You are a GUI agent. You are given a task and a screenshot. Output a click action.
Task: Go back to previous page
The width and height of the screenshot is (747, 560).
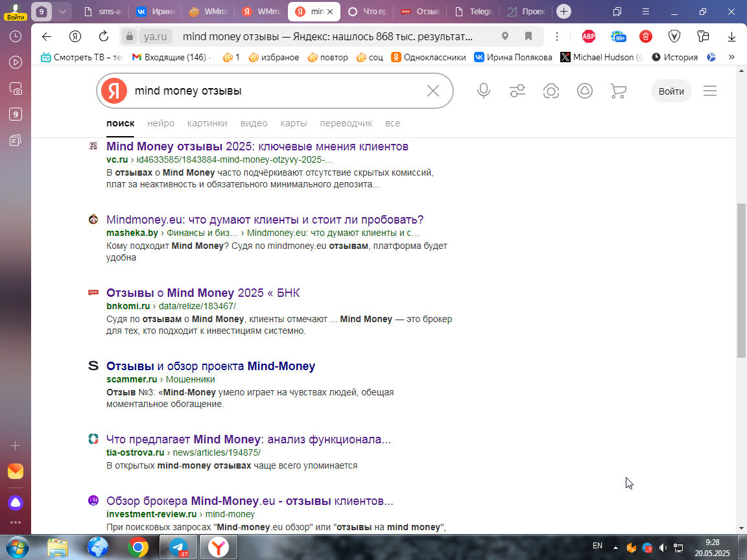coord(46,37)
